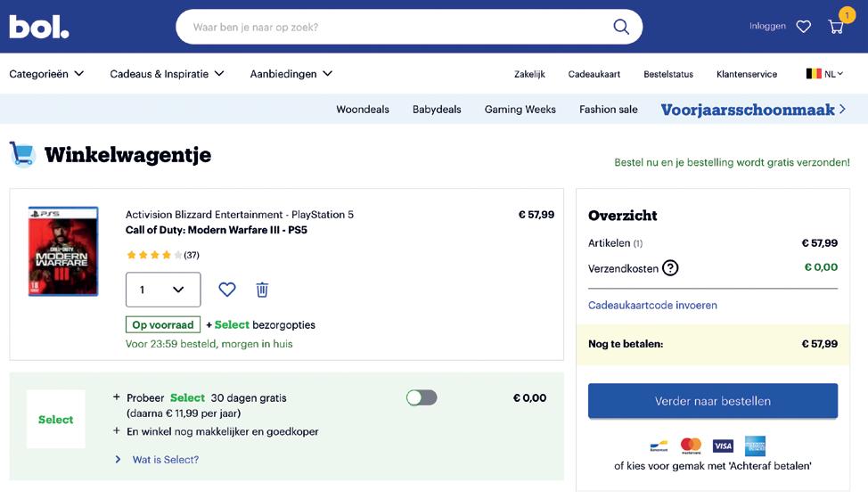Click the search magnifier icon
868x499 pixels.
[x=621, y=27]
